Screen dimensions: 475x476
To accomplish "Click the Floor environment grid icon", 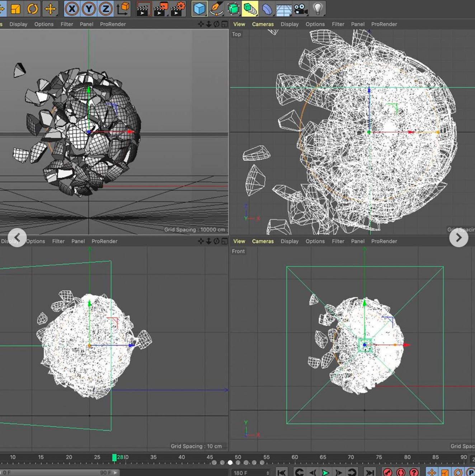I will (x=284, y=10).
